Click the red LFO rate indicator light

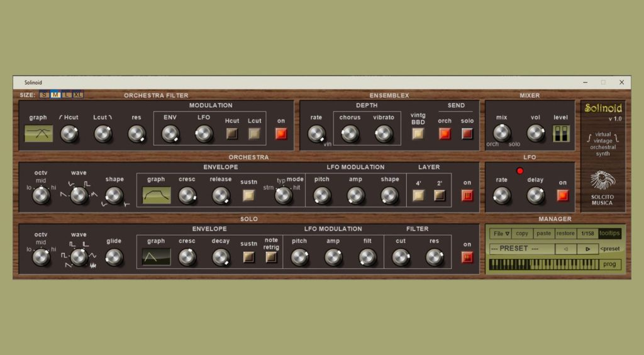pyautogui.click(x=519, y=171)
